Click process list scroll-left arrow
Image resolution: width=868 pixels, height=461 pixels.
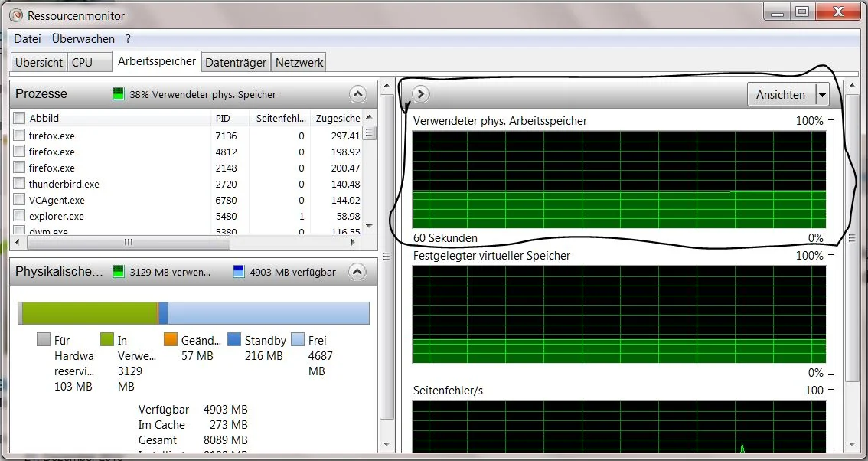[18, 242]
